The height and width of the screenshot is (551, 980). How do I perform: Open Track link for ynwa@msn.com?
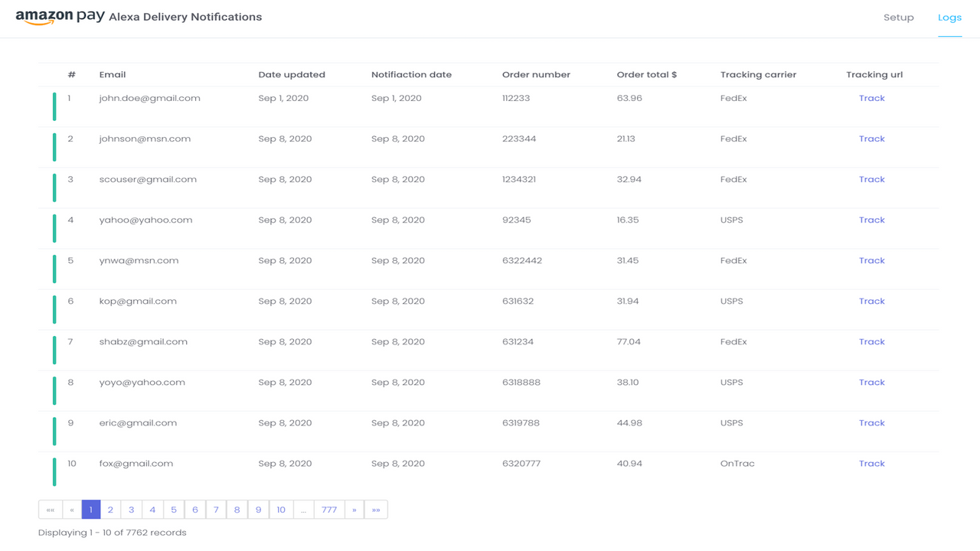pos(871,260)
